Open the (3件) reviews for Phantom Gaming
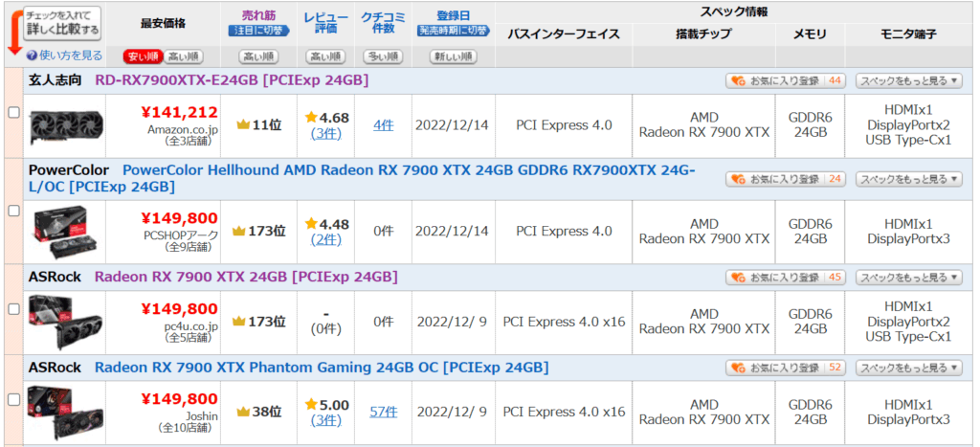Screen dimensions: 980x447 325,420
